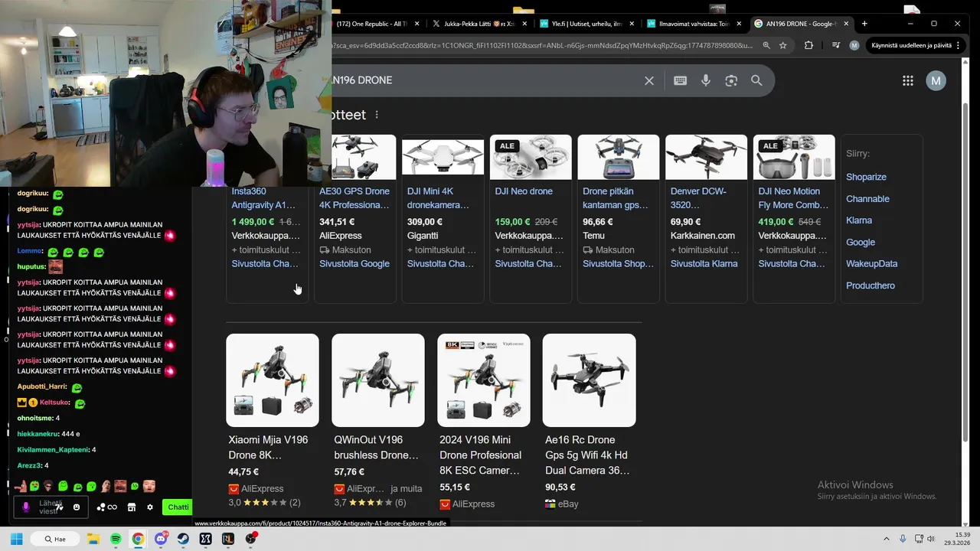This screenshot has width=980, height=551.
Task: Open the AE30 GPS Drone 4K listing
Action: [x=354, y=197]
